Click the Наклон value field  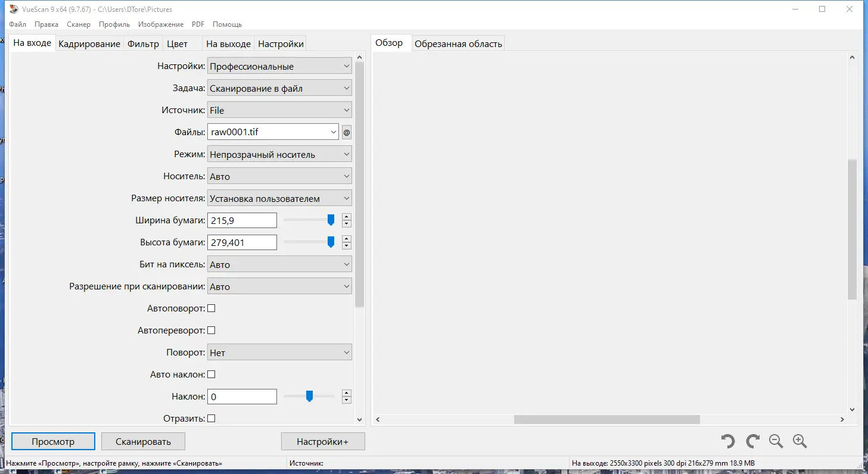(242, 397)
